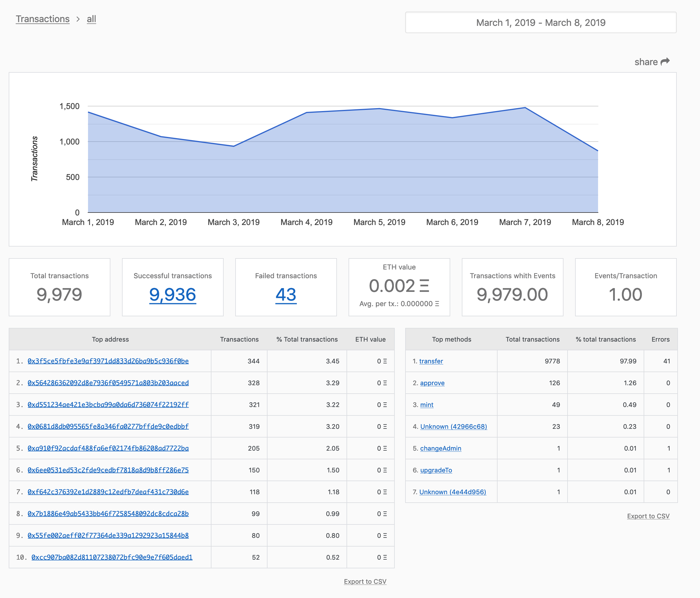700x598 pixels.
Task: Open the mint method link
Action: [x=427, y=405]
